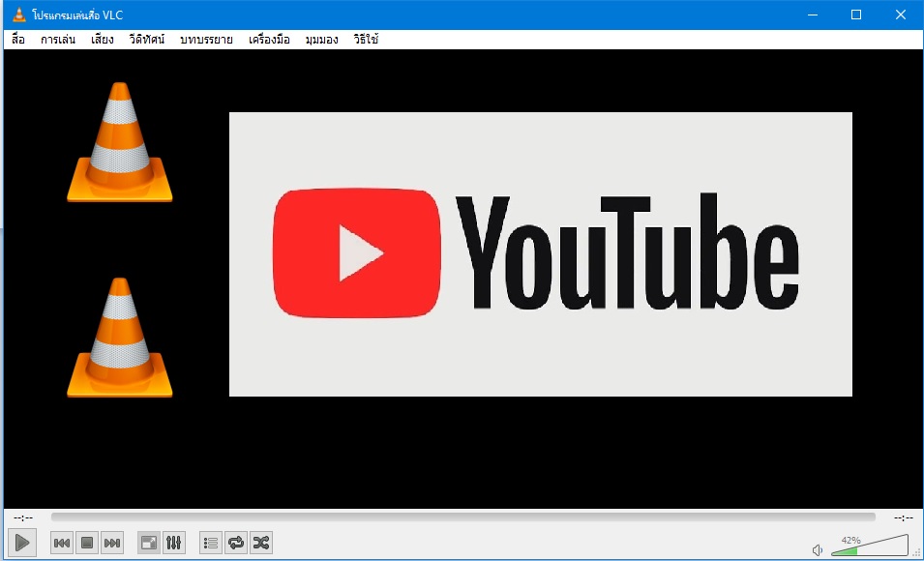The height and width of the screenshot is (561, 924).
Task: Open the เสียง (Audio) menu
Action: (103, 40)
